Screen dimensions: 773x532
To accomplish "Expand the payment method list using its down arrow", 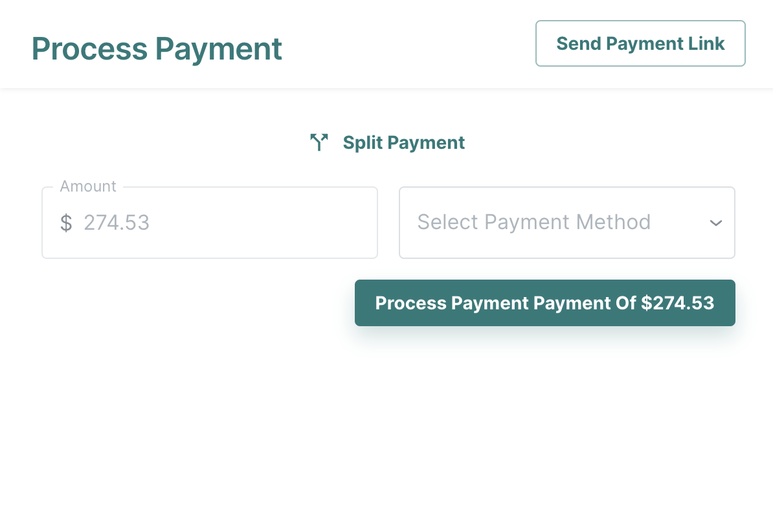I will tap(716, 223).
